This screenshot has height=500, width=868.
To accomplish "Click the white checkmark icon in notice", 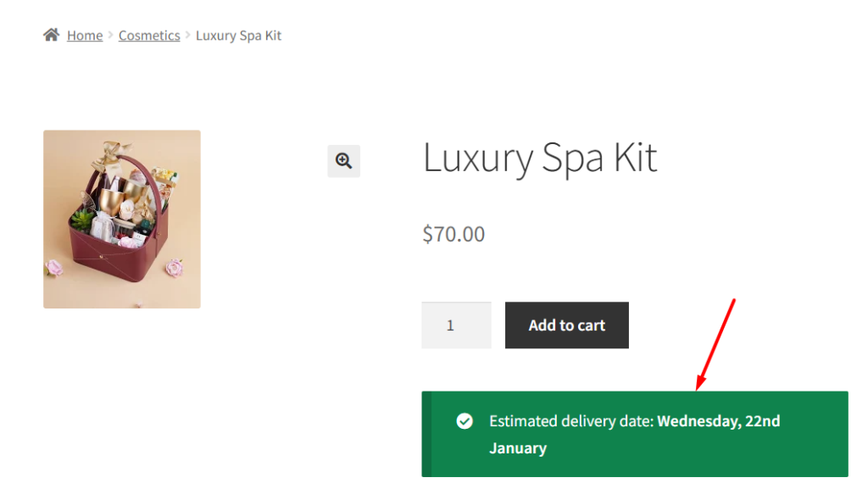I will [x=465, y=421].
